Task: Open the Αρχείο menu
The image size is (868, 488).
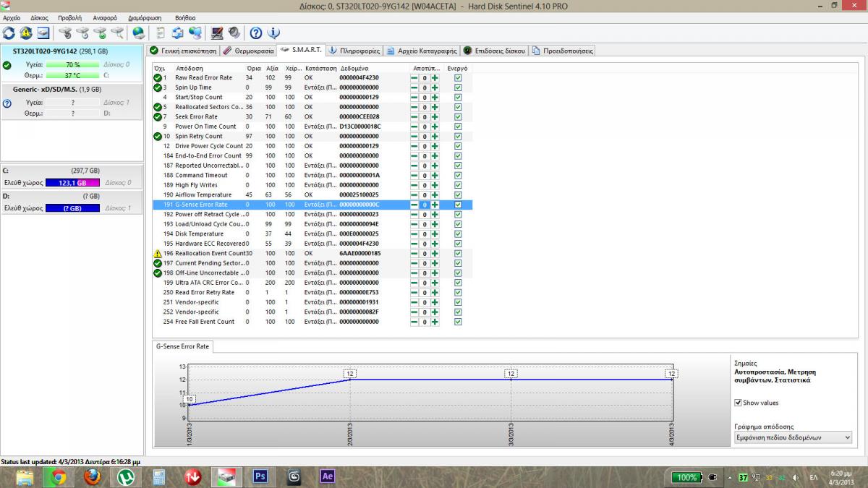Action: point(12,17)
